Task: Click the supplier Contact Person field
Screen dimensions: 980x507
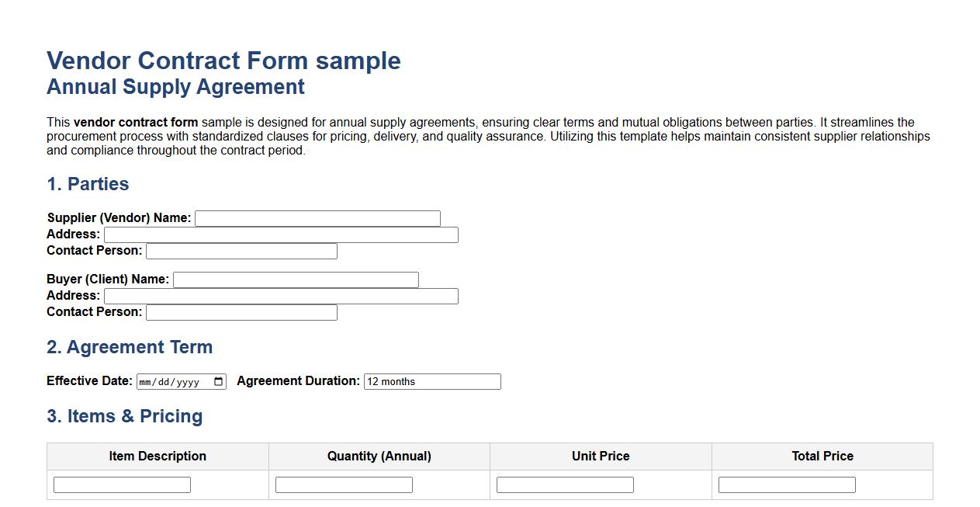Action: (241, 251)
